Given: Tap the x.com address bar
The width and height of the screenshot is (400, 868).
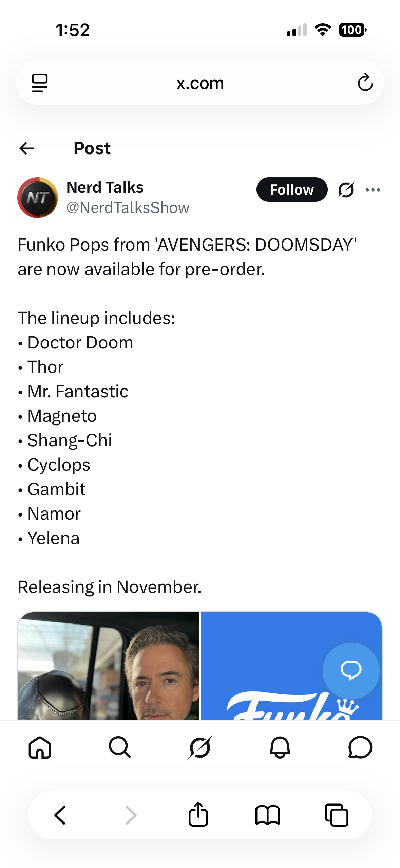Looking at the screenshot, I should [x=200, y=83].
